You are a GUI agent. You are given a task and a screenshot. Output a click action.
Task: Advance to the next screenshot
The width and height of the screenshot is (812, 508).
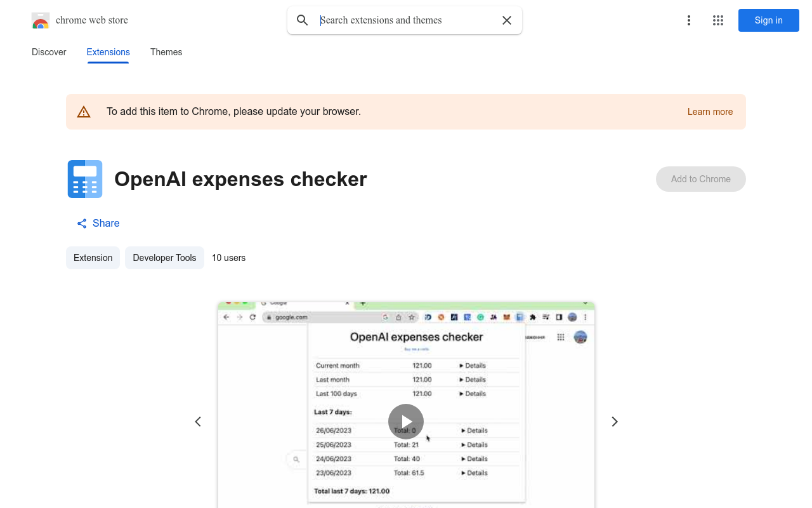(614, 422)
